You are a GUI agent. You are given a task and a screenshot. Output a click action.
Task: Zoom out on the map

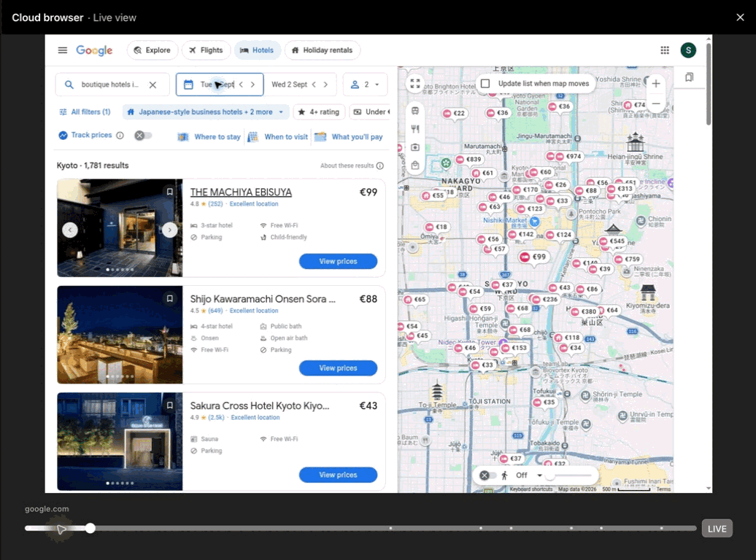pyautogui.click(x=656, y=103)
